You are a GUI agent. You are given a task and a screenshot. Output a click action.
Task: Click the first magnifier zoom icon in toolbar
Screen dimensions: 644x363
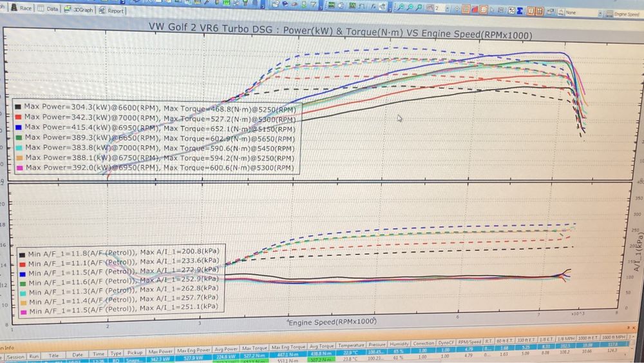coord(401,7)
